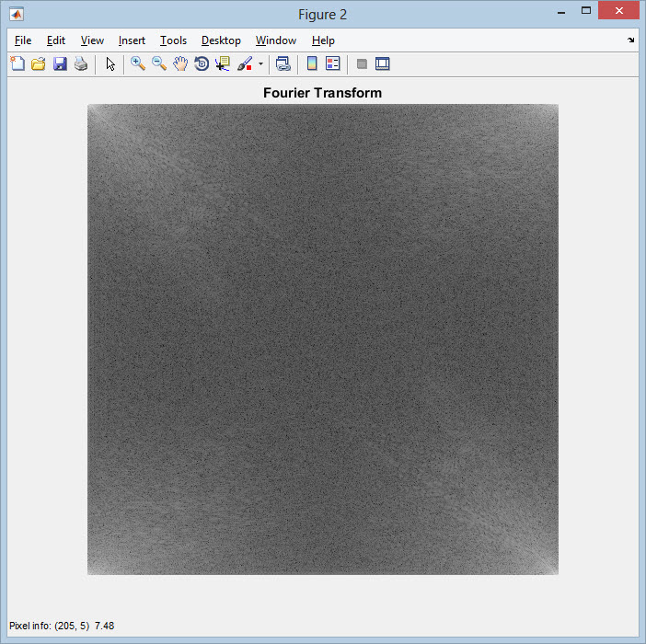
Task: Click the Link Plot toolbar icon
Action: 283,63
